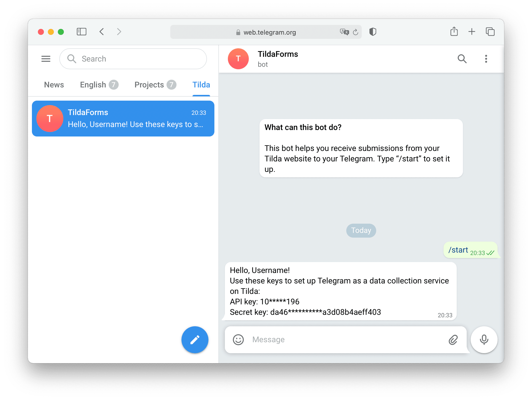Image resolution: width=532 pixels, height=400 pixels.
Task: Click the emoji icon in message bar
Action: click(x=239, y=339)
